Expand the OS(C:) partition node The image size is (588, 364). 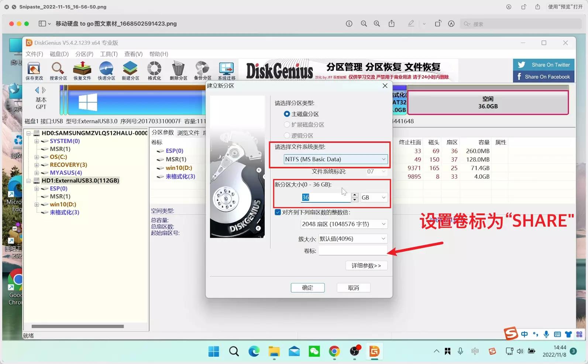coord(37,157)
